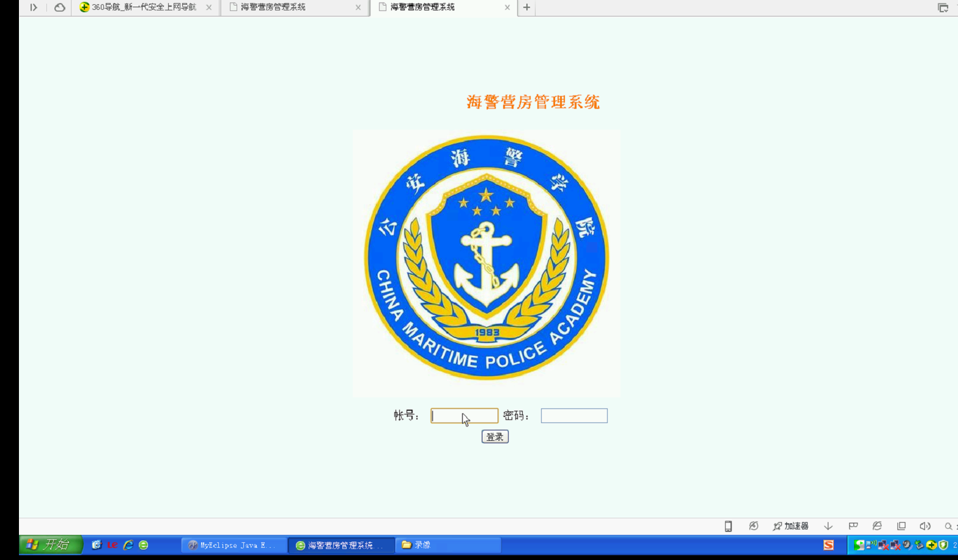Click the flag icon in status bar
The width and height of the screenshot is (958, 560).
[x=853, y=526]
